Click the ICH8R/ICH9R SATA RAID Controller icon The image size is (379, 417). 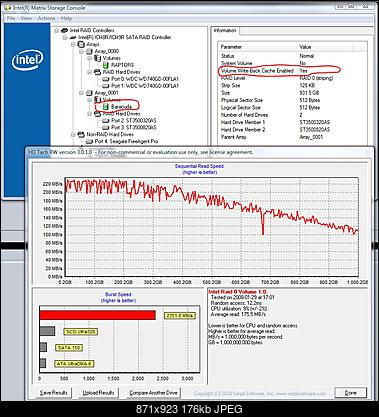[73, 37]
